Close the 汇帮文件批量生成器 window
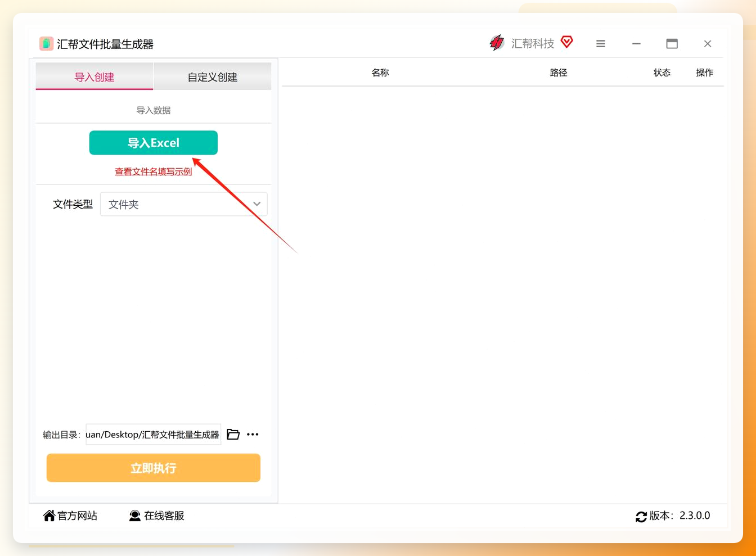756x556 pixels. click(x=708, y=43)
